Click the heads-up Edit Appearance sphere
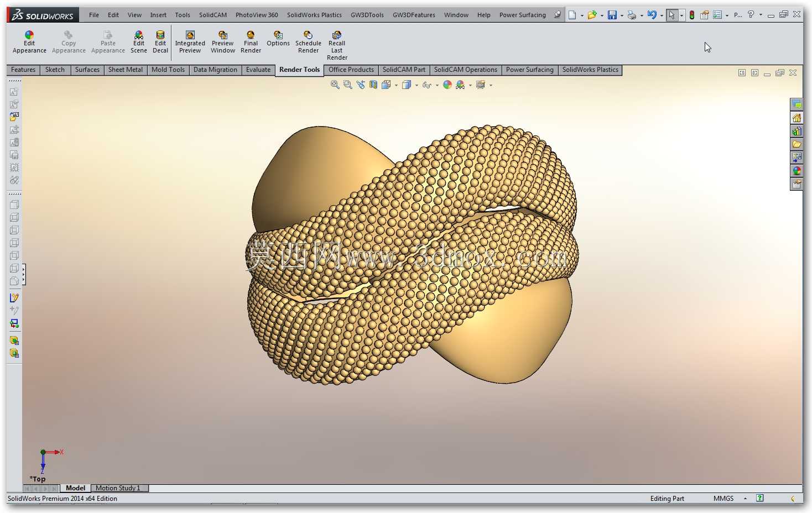Image resolution: width=812 pixels, height=513 pixels. point(447,85)
